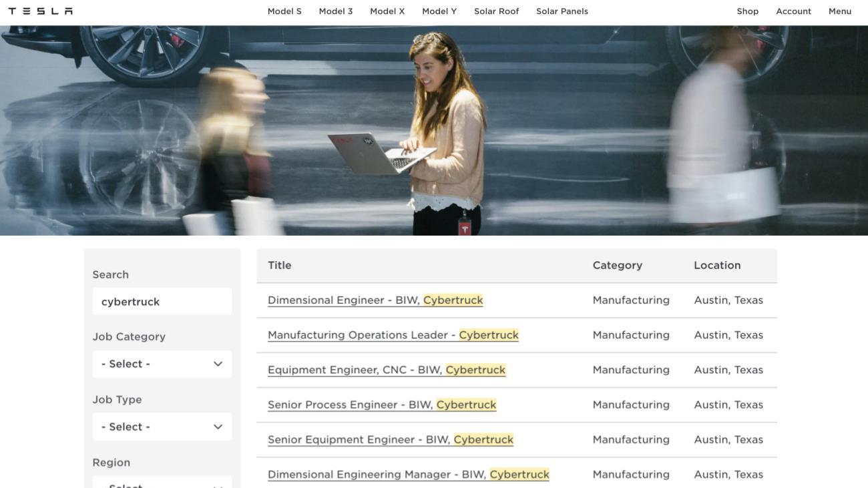Expand the Job Category dropdown
This screenshot has width=868, height=488.
(x=162, y=364)
